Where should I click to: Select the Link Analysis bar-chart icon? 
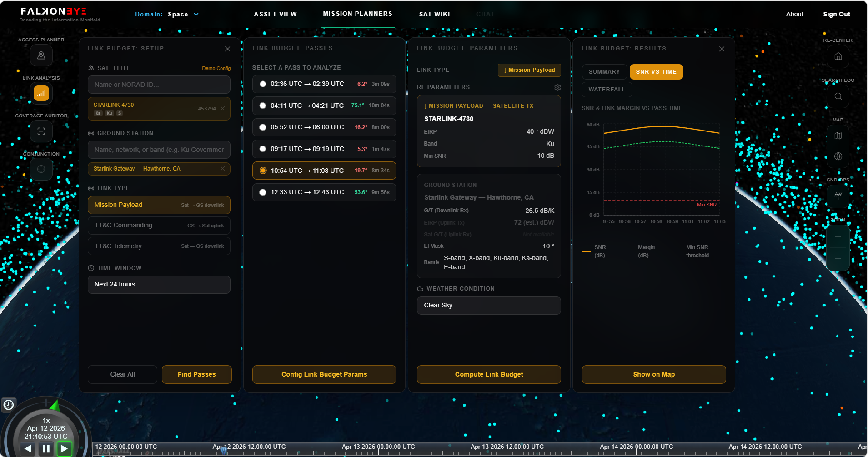pyautogui.click(x=41, y=94)
